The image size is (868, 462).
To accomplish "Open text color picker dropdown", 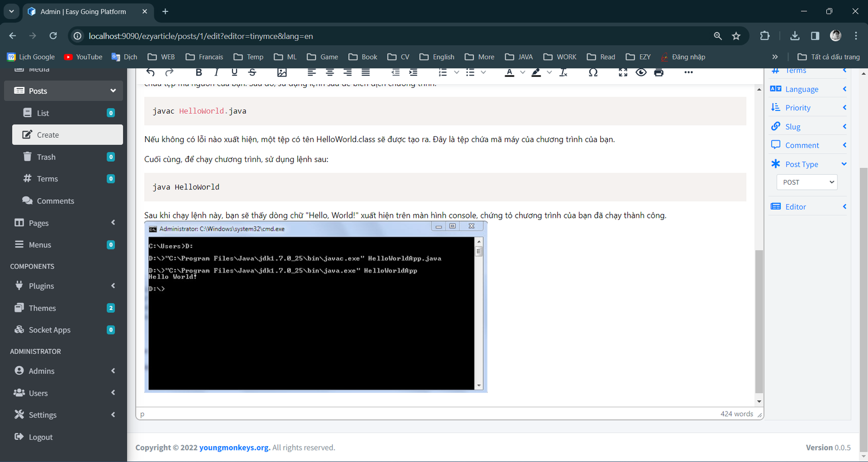I will [x=522, y=72].
